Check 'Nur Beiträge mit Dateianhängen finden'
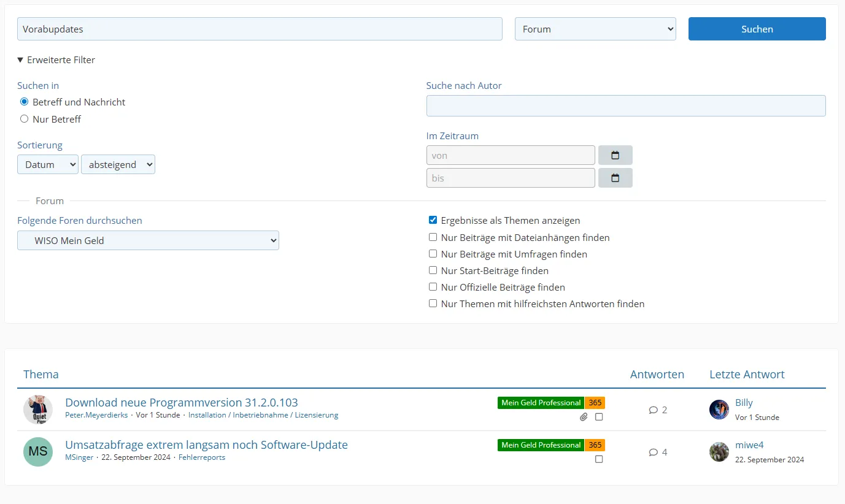845x504 pixels. (x=433, y=237)
